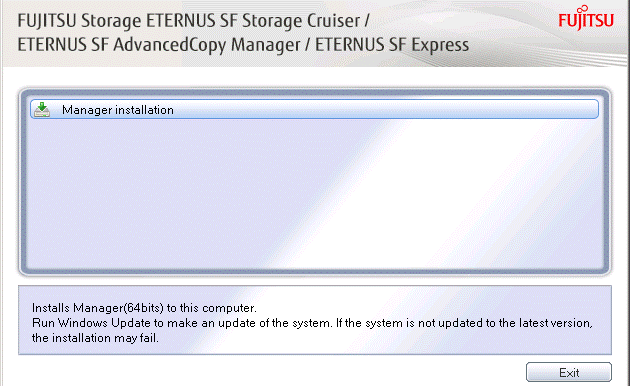Image resolution: width=630 pixels, height=387 pixels.
Task: Click the green download arrow installer icon
Action: [42, 109]
